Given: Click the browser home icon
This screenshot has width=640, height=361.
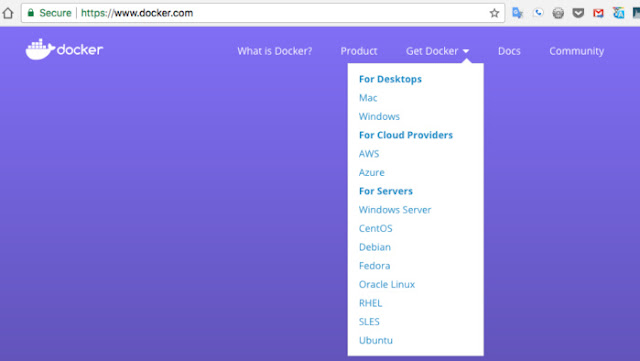Looking at the screenshot, I should click(8, 13).
